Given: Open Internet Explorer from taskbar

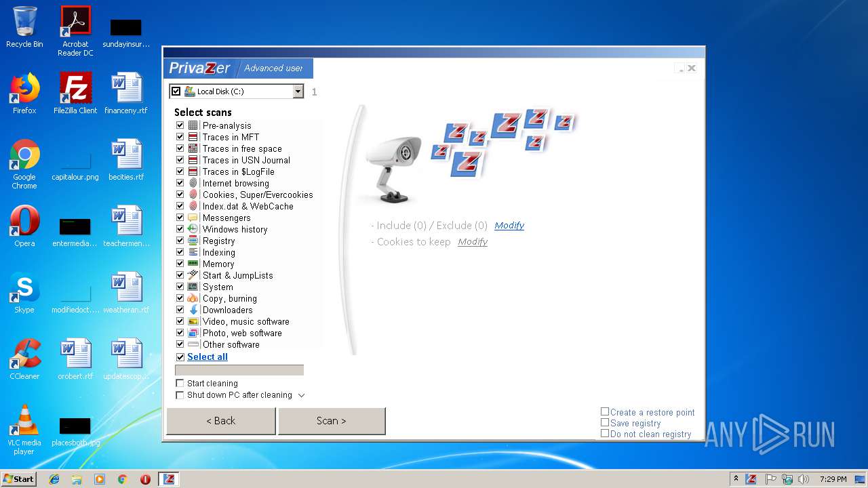Looking at the screenshot, I should click(54, 479).
